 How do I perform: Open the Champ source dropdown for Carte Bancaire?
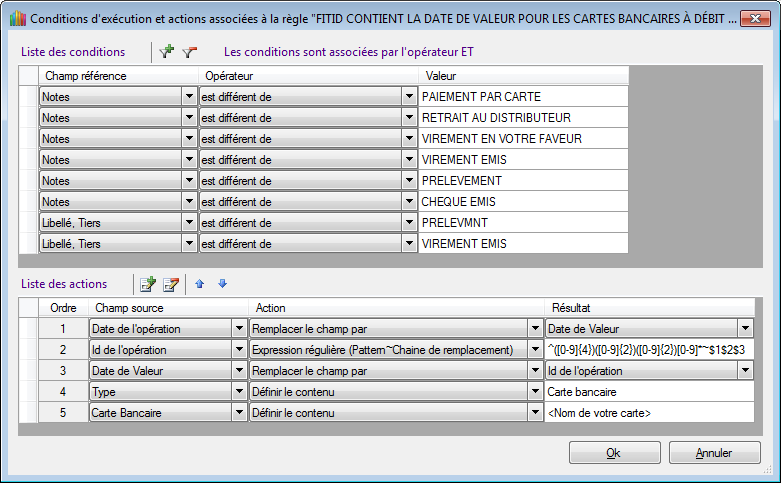[239, 412]
